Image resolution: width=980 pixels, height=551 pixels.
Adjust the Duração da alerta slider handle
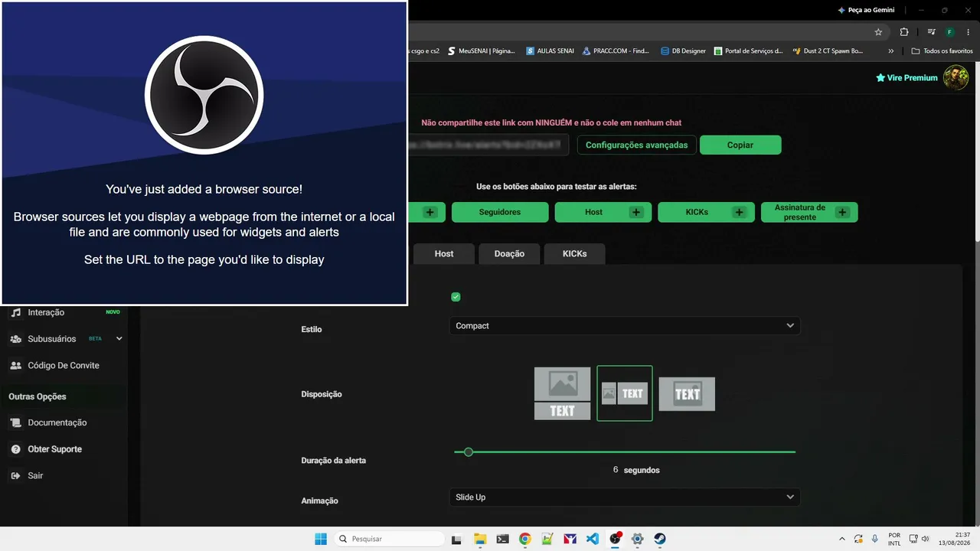click(x=469, y=452)
